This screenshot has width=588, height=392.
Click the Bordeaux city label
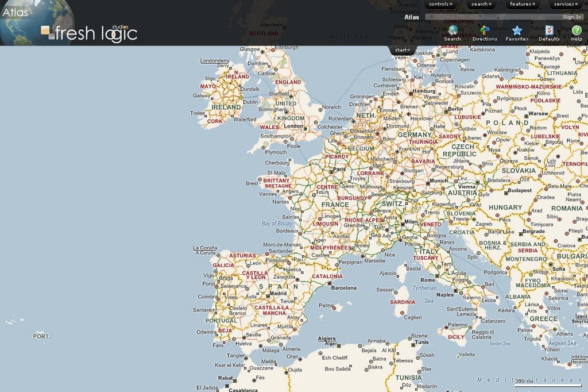(287, 230)
